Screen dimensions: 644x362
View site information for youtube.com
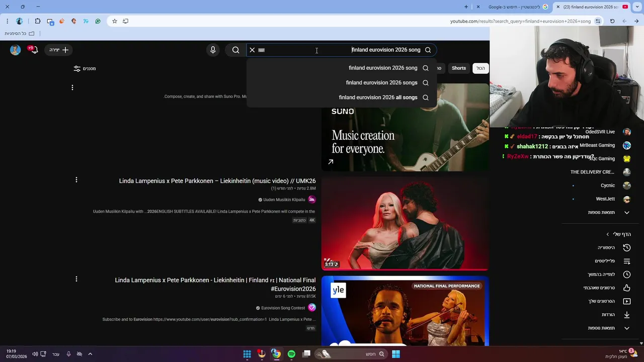pos(598,21)
